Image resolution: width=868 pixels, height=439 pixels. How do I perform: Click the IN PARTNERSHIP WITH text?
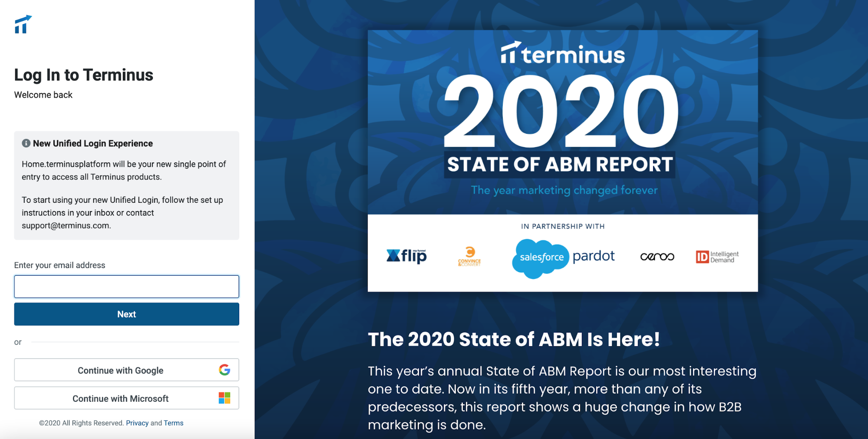tap(563, 226)
